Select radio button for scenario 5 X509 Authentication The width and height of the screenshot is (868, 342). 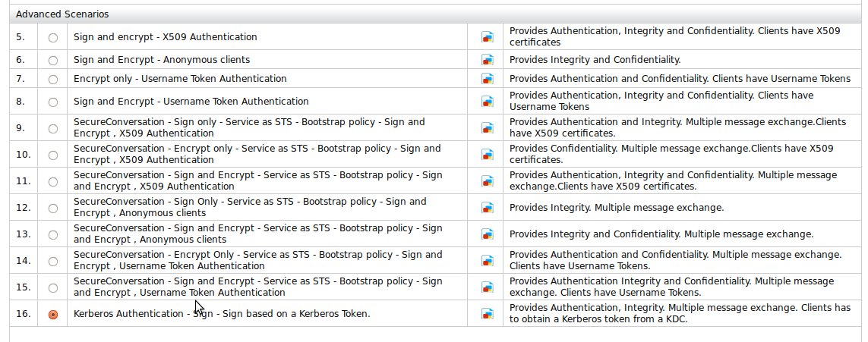coord(52,37)
